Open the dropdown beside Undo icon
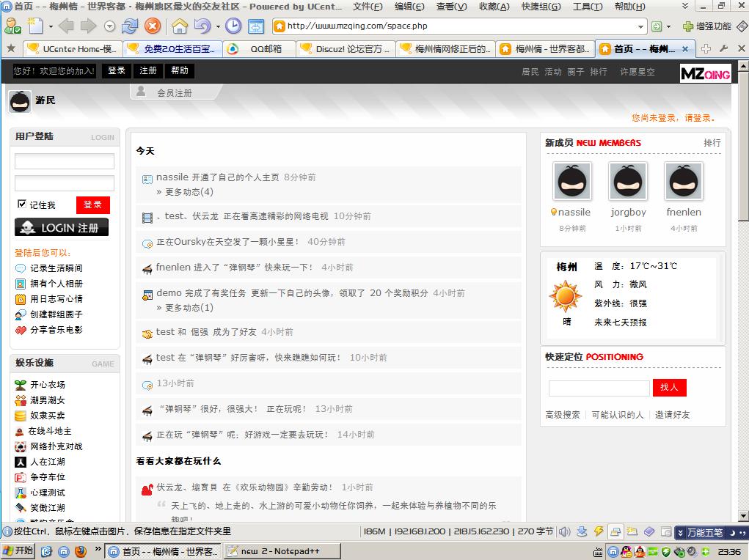Screen dimensions: 749x560 [218, 26]
